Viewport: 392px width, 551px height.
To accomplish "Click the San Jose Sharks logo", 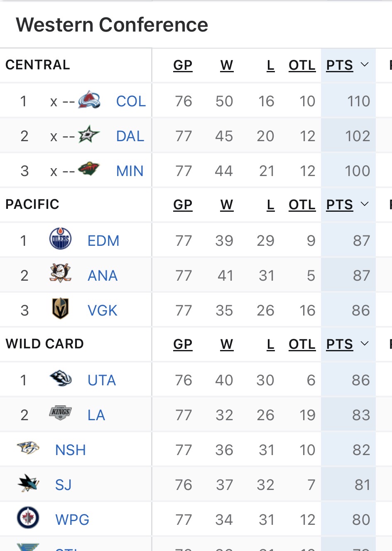I will coord(28,483).
